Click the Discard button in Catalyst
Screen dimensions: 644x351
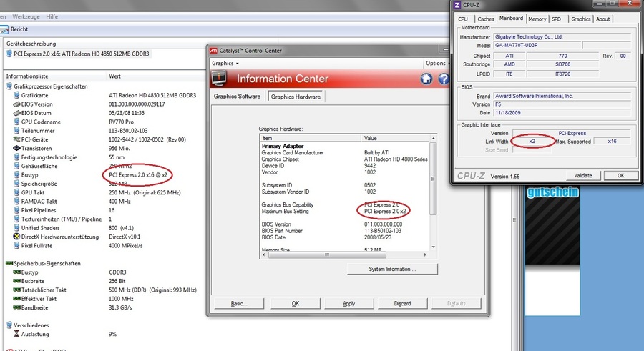402,303
